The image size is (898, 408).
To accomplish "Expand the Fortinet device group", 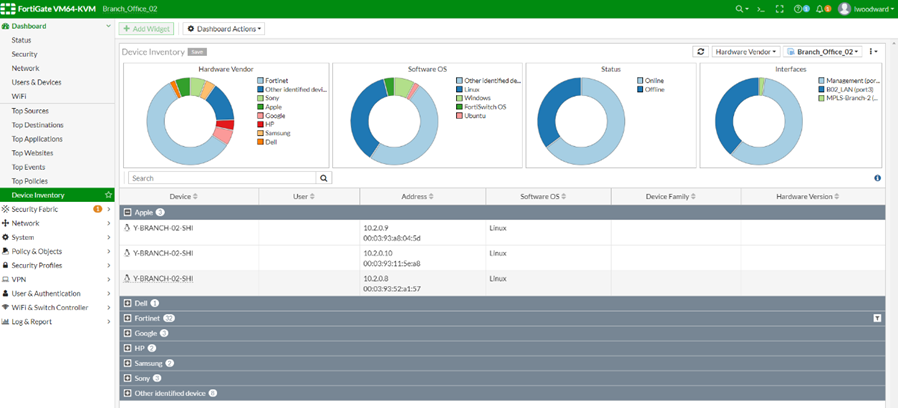I will point(127,318).
